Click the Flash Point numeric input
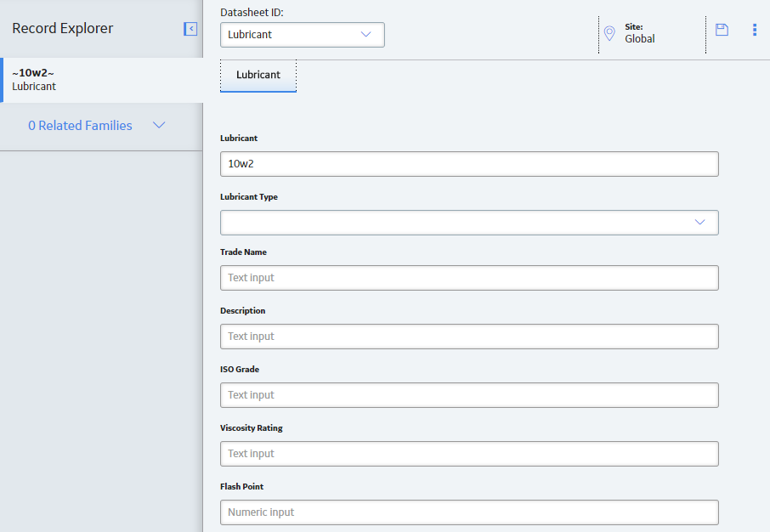This screenshot has height=532, width=770. click(x=469, y=512)
